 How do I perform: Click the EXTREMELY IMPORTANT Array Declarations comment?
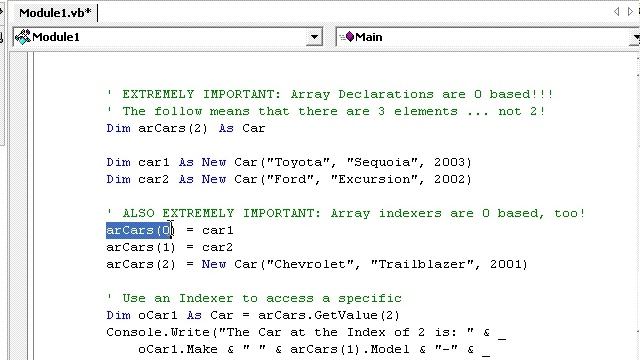point(330,94)
